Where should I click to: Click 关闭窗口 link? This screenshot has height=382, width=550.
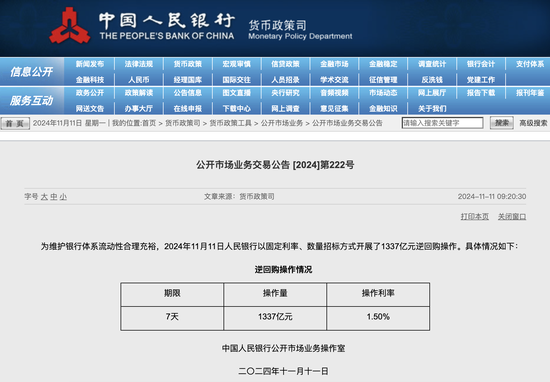pyautogui.click(x=512, y=217)
